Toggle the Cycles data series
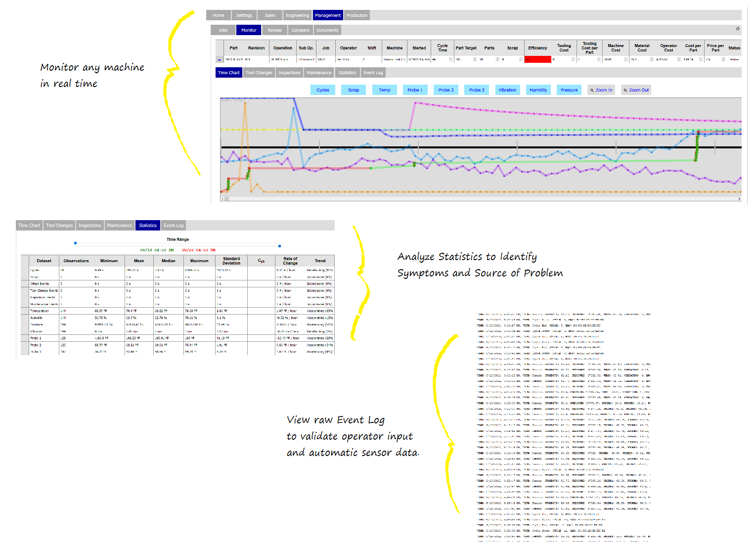This screenshot has height=552, width=756. 323,90
